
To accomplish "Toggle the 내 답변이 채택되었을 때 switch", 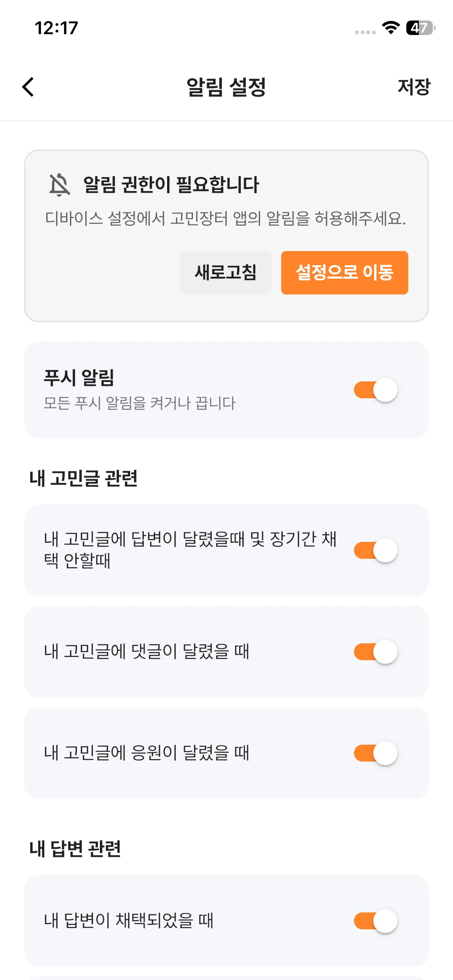I will click(x=375, y=921).
